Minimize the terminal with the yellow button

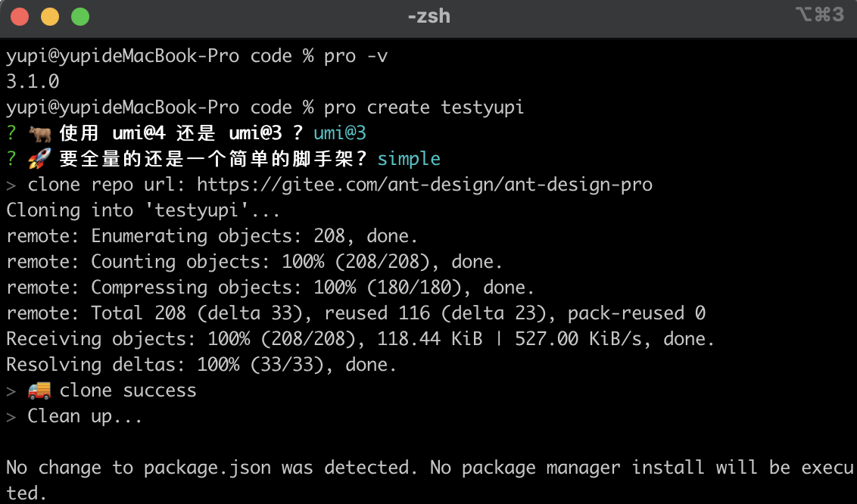[50, 16]
